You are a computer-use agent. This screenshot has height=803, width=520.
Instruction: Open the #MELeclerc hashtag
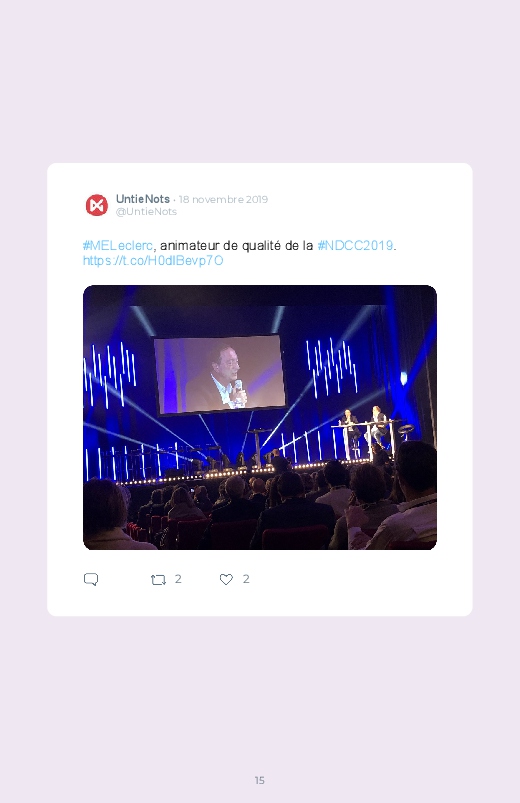[x=118, y=246]
